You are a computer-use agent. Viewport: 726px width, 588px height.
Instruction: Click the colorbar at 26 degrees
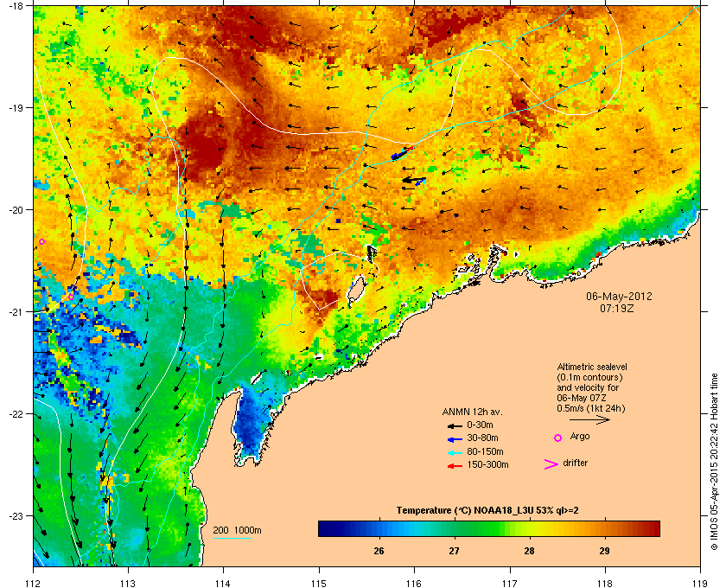[x=379, y=528]
